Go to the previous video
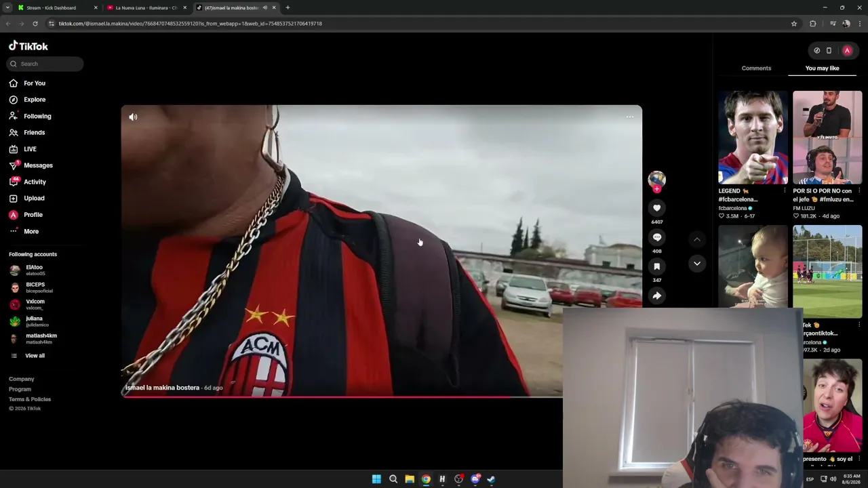The height and width of the screenshot is (488, 868). pos(696,239)
